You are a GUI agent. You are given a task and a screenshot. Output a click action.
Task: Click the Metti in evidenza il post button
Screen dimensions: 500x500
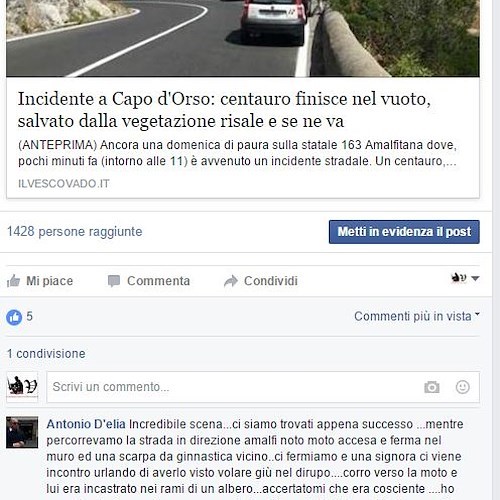[x=404, y=232]
